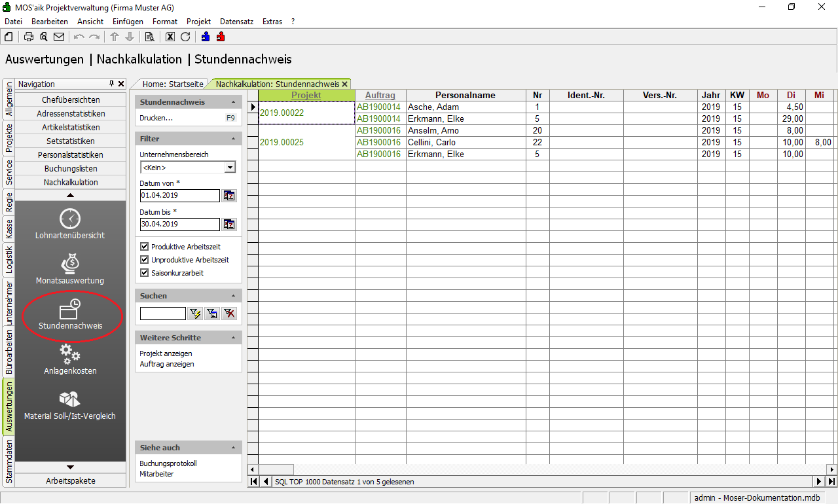Toggle Unproduktive Arbeitszeit checkbox
Screen dimensions: 838x504
click(x=145, y=260)
